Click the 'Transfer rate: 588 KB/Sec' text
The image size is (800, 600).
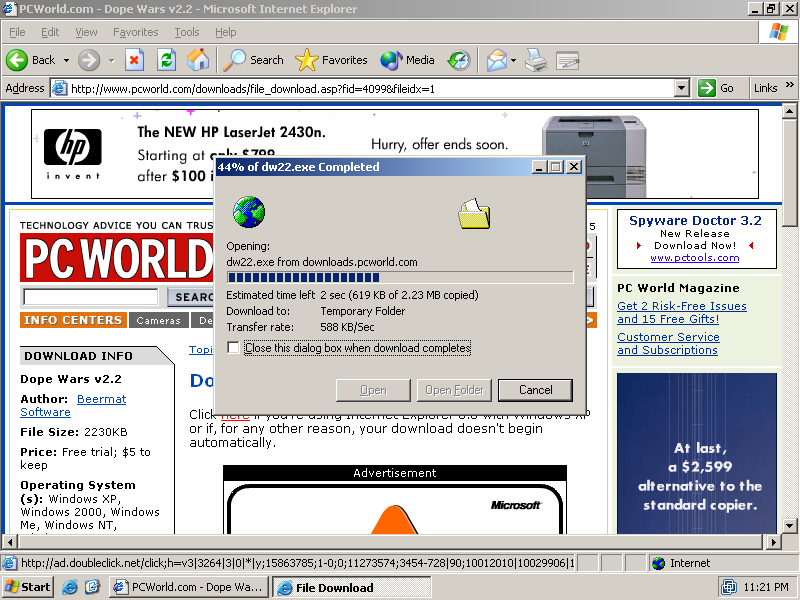coord(300,327)
